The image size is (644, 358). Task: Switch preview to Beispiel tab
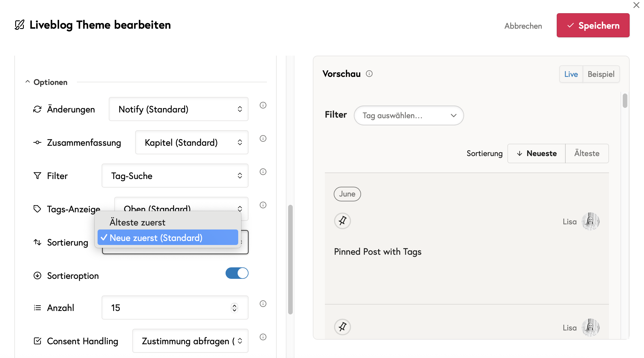[601, 74]
